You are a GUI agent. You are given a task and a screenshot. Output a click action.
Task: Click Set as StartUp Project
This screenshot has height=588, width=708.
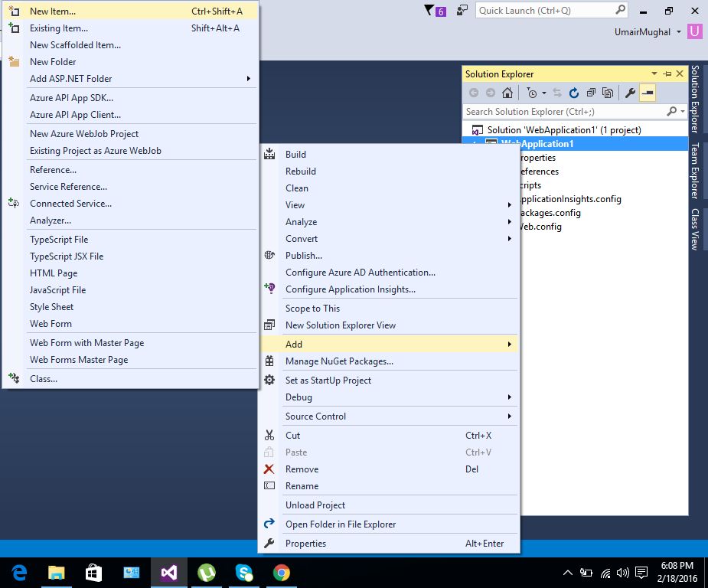click(x=389, y=381)
